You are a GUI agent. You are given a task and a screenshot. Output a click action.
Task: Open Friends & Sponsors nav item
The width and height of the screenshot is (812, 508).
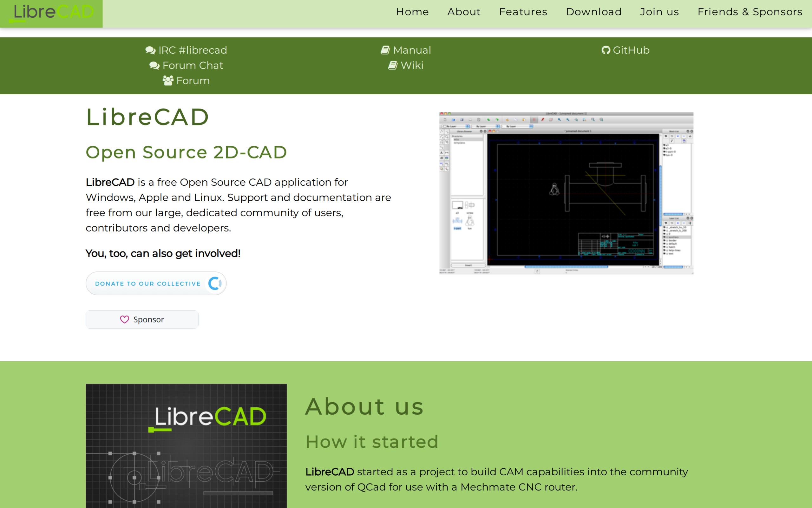(750, 12)
